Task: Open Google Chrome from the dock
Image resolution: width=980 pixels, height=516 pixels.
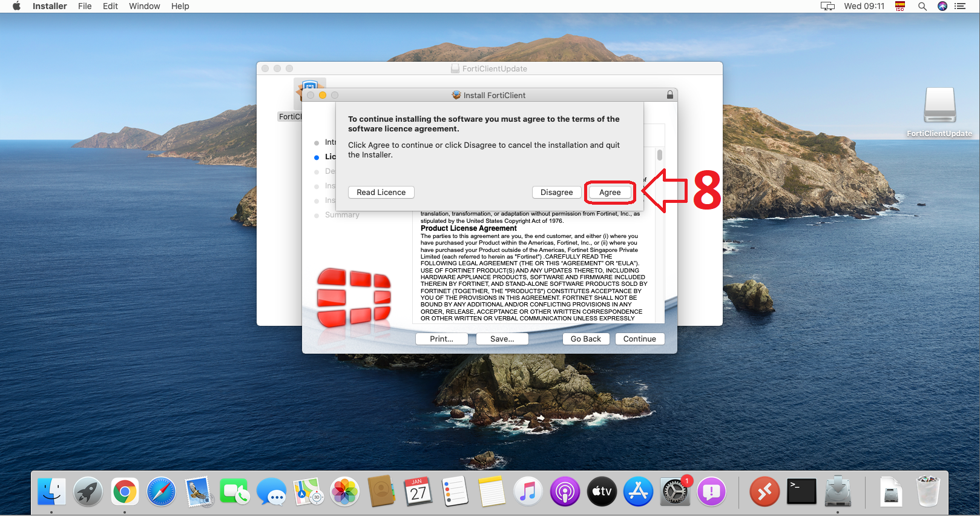Action: pos(125,492)
